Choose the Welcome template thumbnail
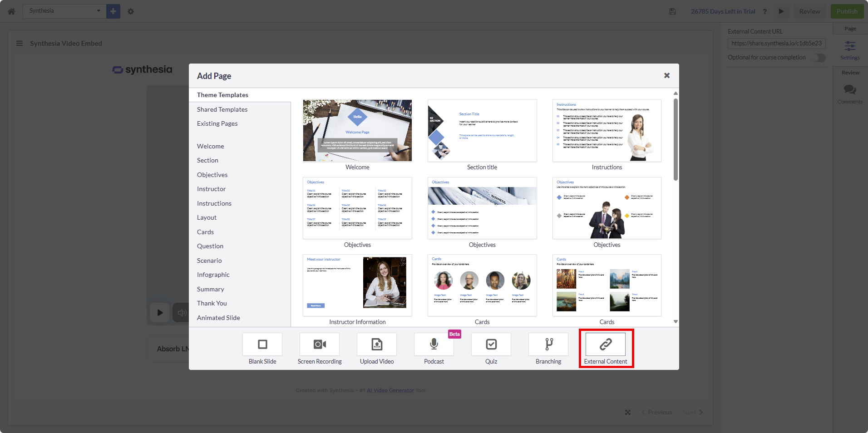This screenshot has width=868, height=433. (357, 131)
